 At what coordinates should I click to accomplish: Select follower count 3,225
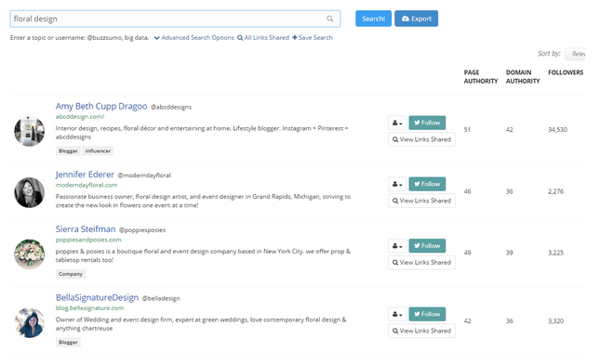[x=556, y=253]
